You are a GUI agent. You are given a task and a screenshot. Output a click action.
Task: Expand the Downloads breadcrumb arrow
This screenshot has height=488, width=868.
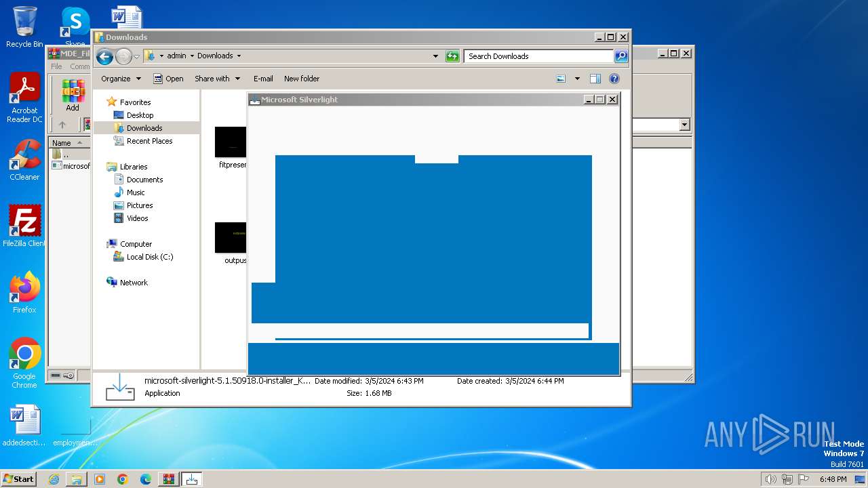pyautogui.click(x=239, y=56)
